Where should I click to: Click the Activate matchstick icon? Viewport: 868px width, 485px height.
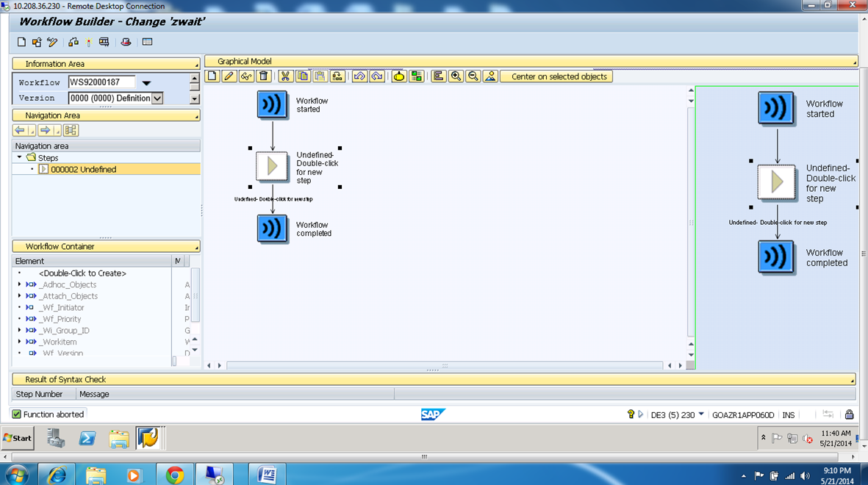coord(89,42)
